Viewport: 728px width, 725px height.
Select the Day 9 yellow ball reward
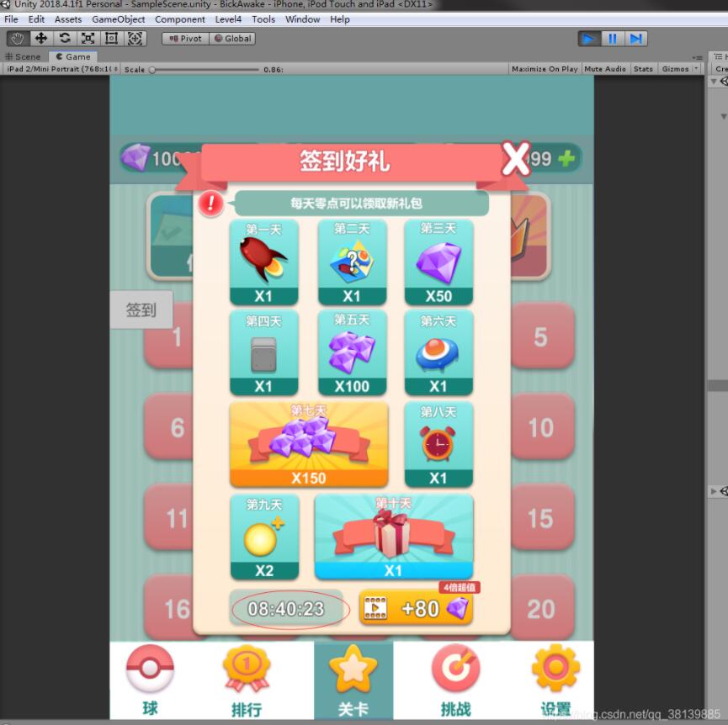point(264,537)
